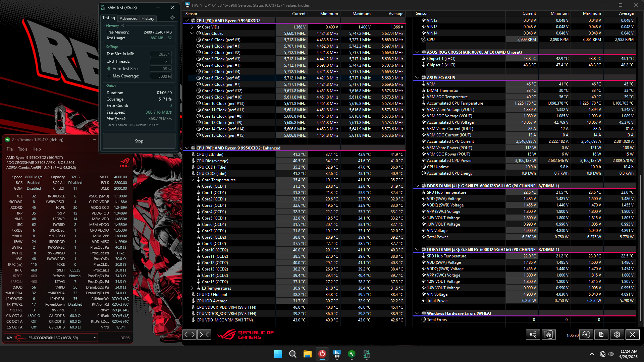This screenshot has width=644, height=362.
Task: Click the HWiNFO right pane vertical scrollbar
Action: coord(641,248)
